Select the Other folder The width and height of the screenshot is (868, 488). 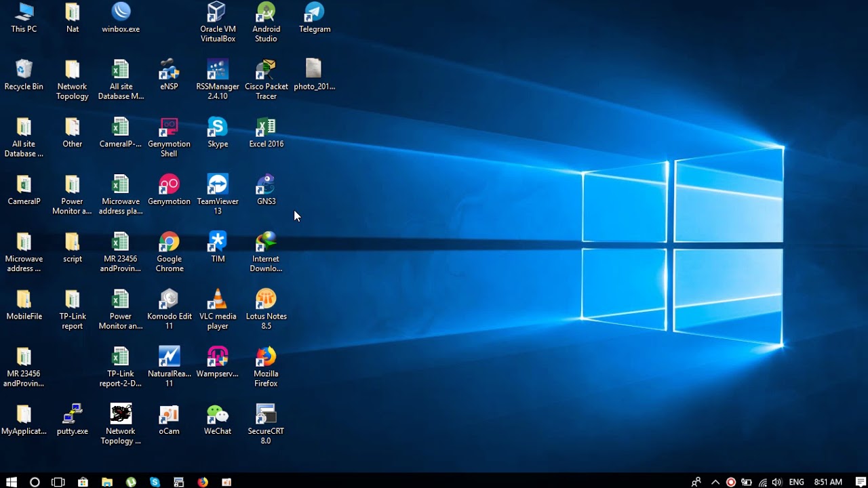73,133
